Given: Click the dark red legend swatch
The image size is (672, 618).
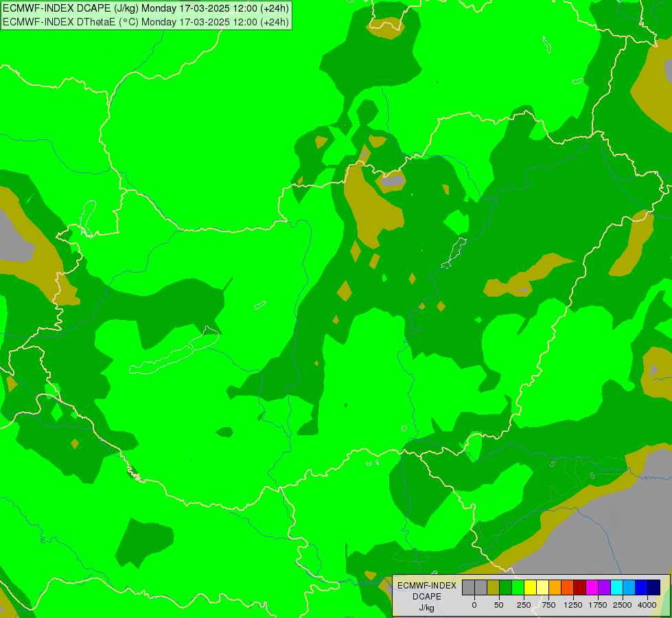Looking at the screenshot, I should [x=580, y=587].
